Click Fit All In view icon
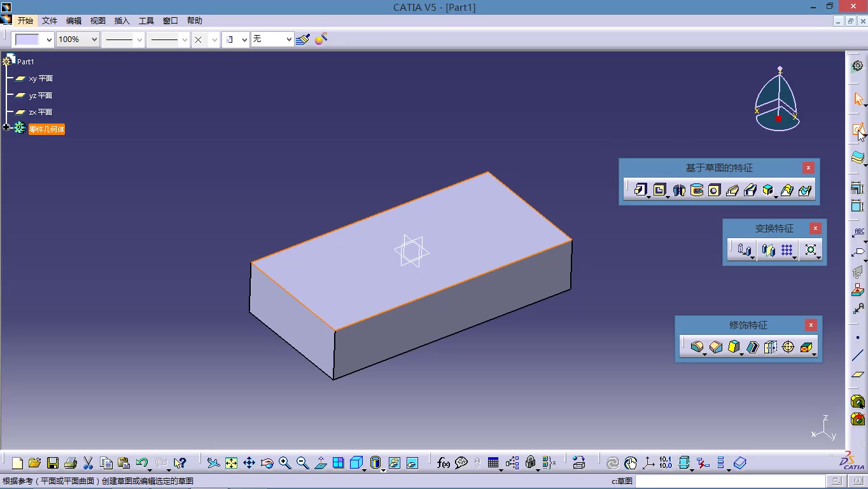 click(x=231, y=463)
